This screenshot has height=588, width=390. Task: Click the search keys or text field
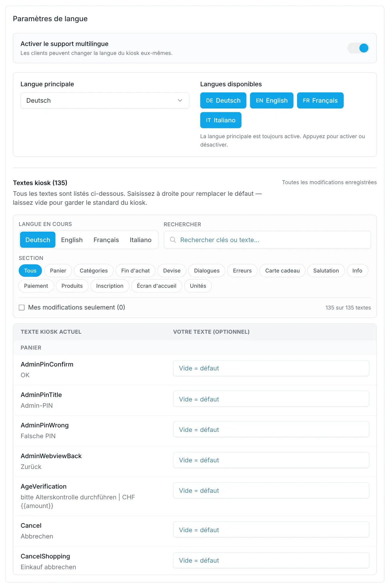click(x=267, y=240)
